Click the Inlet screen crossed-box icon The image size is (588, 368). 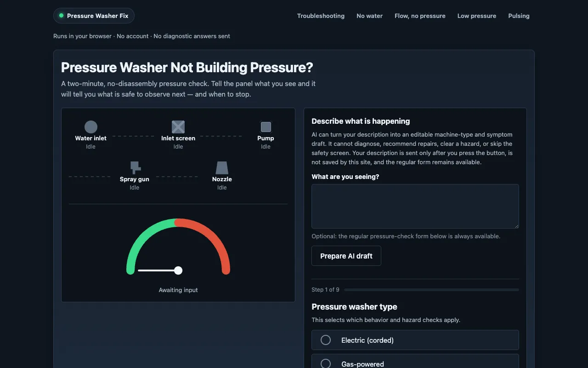tap(178, 127)
